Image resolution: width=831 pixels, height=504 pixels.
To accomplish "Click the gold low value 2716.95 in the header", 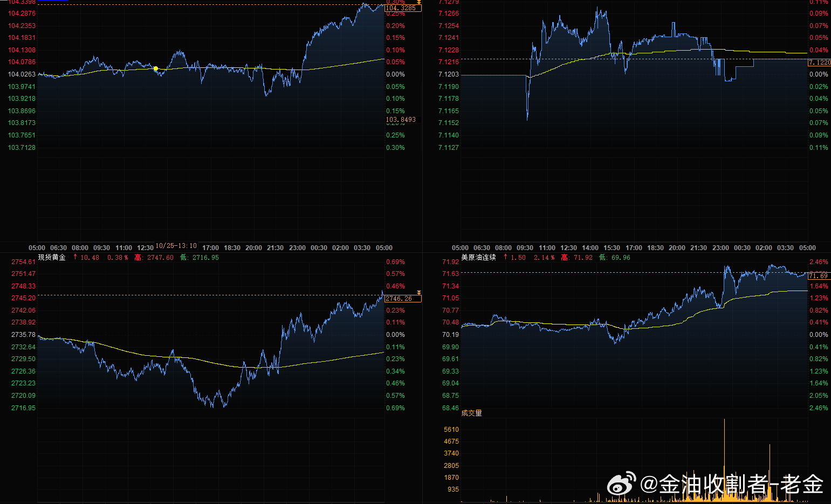I will (x=205, y=258).
